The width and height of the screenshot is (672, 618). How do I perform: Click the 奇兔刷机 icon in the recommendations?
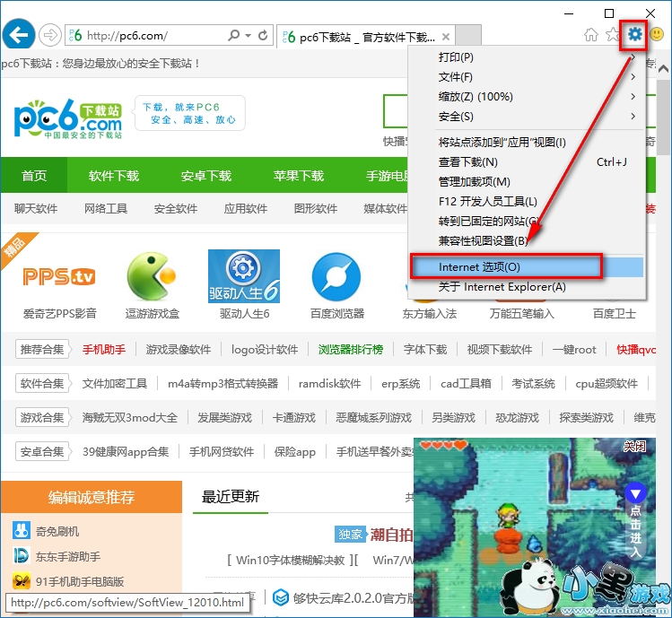pyautogui.click(x=21, y=530)
